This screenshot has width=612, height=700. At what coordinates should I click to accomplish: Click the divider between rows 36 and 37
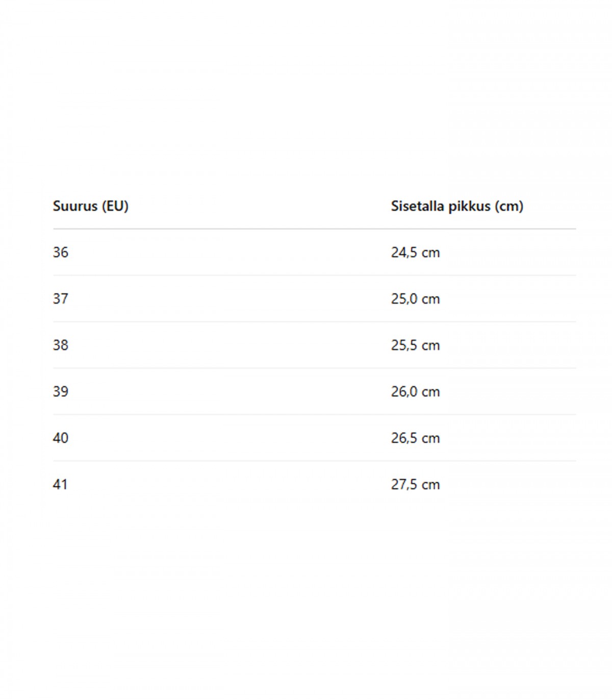(x=314, y=276)
